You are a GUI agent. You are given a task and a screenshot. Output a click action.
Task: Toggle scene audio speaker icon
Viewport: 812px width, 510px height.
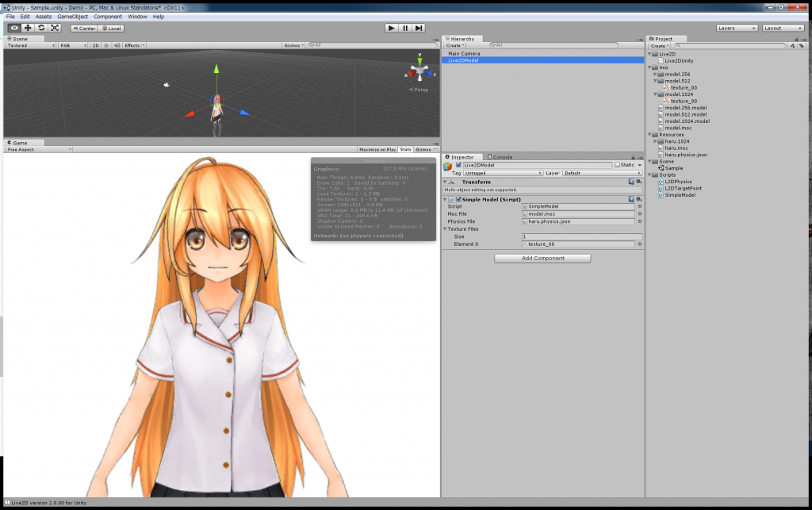tap(117, 45)
